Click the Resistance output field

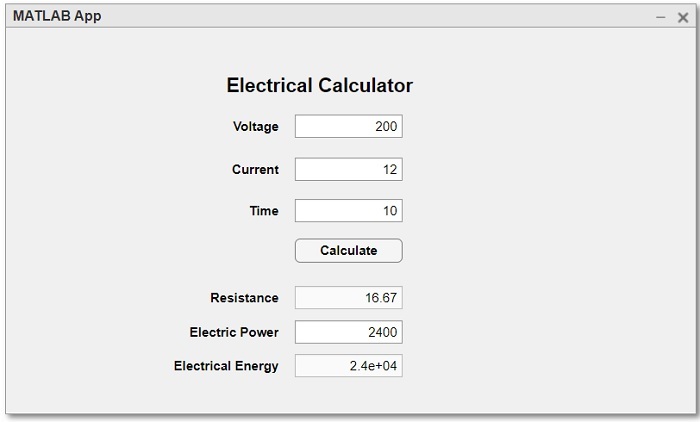(x=348, y=298)
